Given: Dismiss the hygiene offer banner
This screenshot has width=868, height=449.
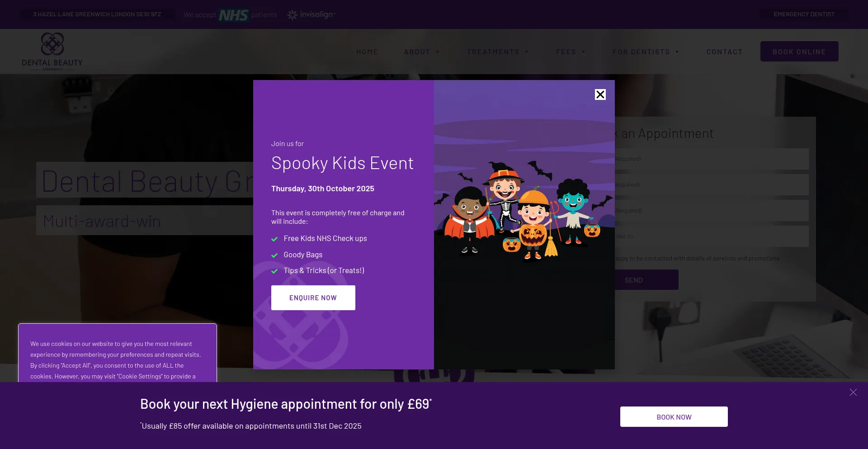Looking at the screenshot, I should pyautogui.click(x=853, y=392).
